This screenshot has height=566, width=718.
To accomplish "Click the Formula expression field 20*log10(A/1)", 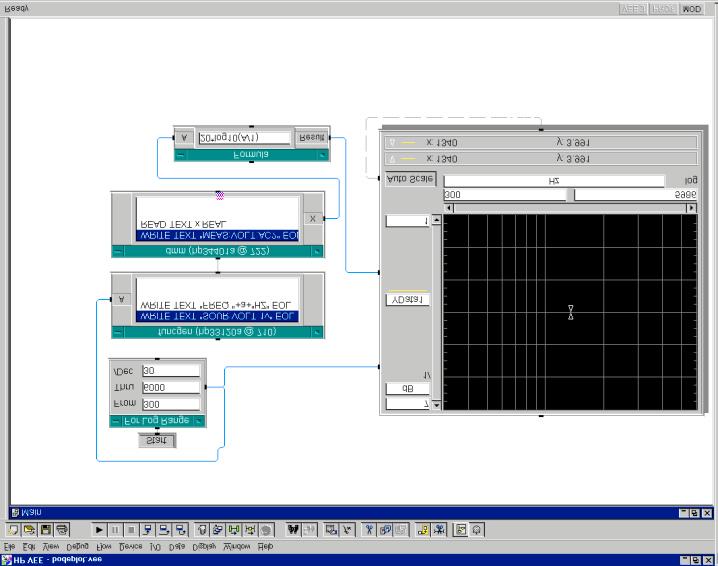I will pos(245,138).
